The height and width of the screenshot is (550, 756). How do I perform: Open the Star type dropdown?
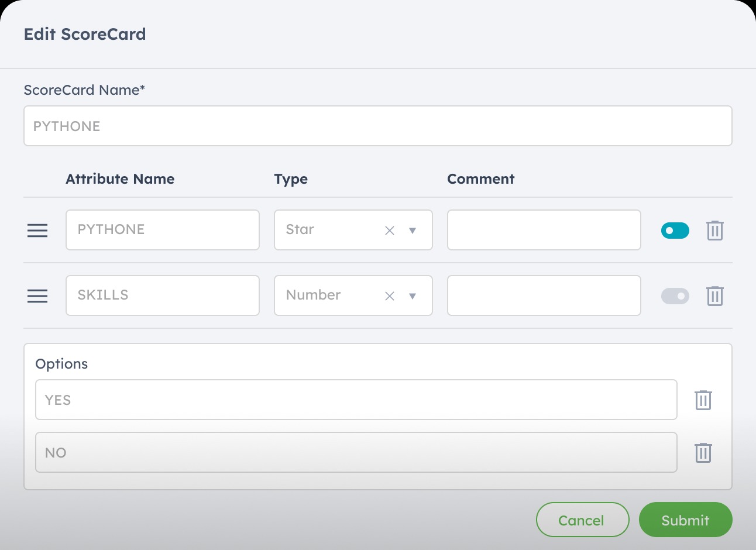coord(412,231)
